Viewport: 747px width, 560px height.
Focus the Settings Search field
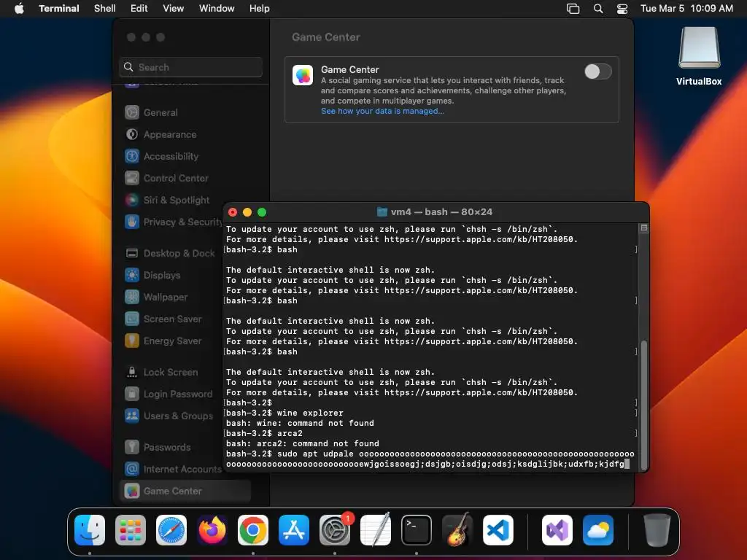point(190,67)
